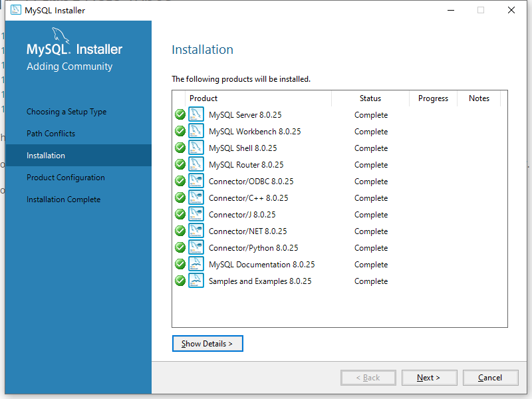The image size is (532, 399).
Task: Click green checkmark beside Connector/Python
Action: tap(180, 247)
